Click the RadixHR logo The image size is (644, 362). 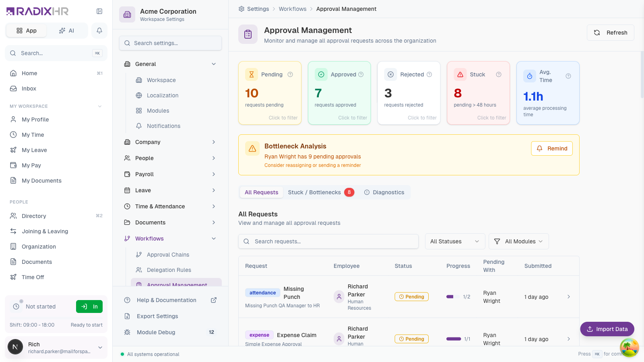[x=37, y=11]
